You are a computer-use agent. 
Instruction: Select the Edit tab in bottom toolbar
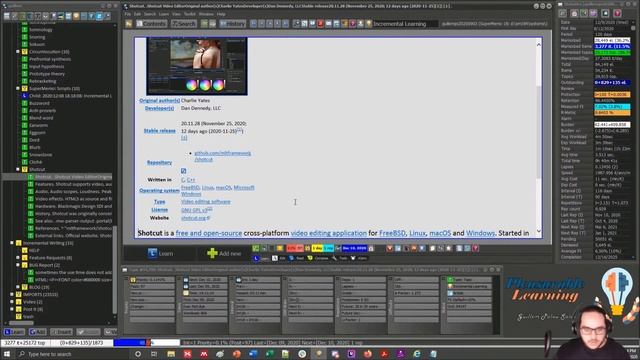279,258
